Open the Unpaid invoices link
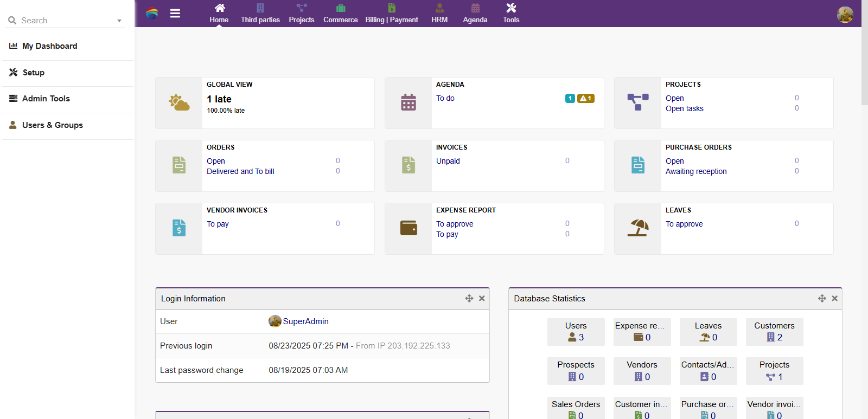 pos(448,161)
